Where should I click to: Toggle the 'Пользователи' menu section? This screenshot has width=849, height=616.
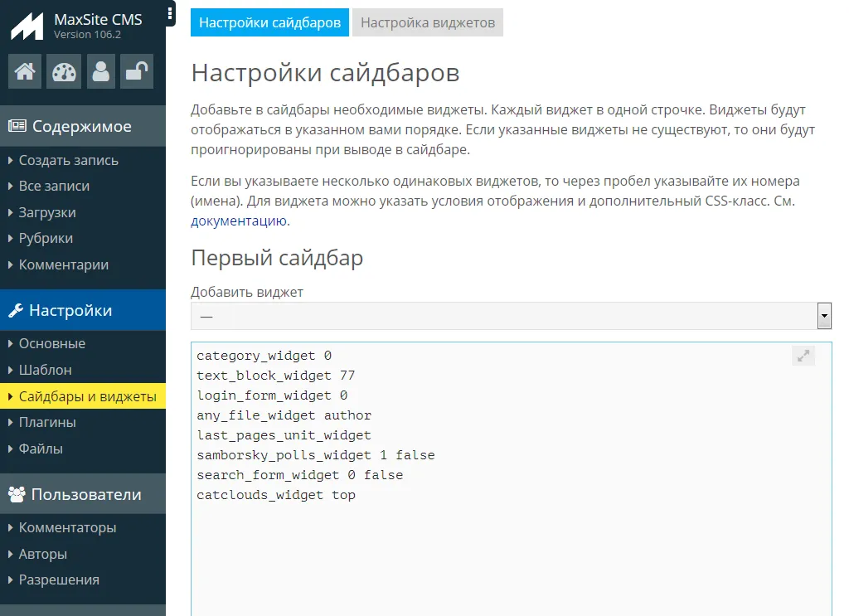coord(86,495)
